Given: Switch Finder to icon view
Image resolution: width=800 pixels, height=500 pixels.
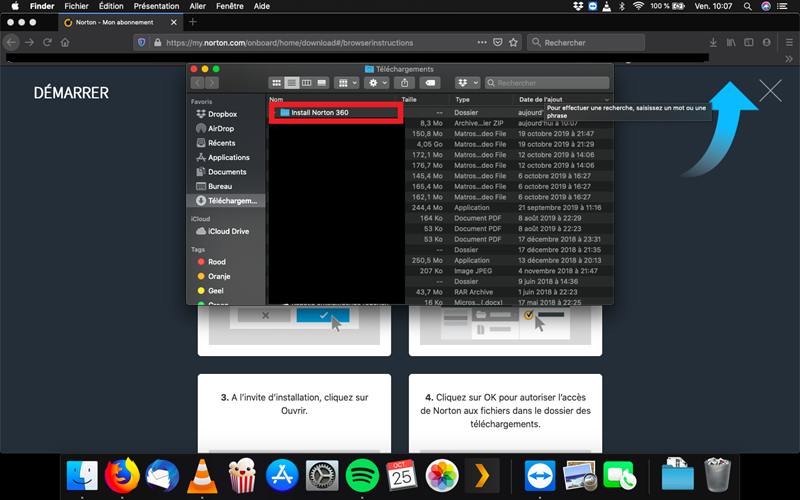Looking at the screenshot, I should (276, 83).
